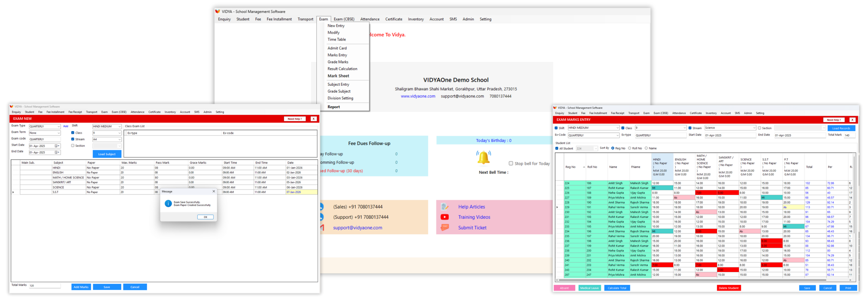Click the blue info icon in Message dialog
868x299 pixels.
click(x=168, y=204)
